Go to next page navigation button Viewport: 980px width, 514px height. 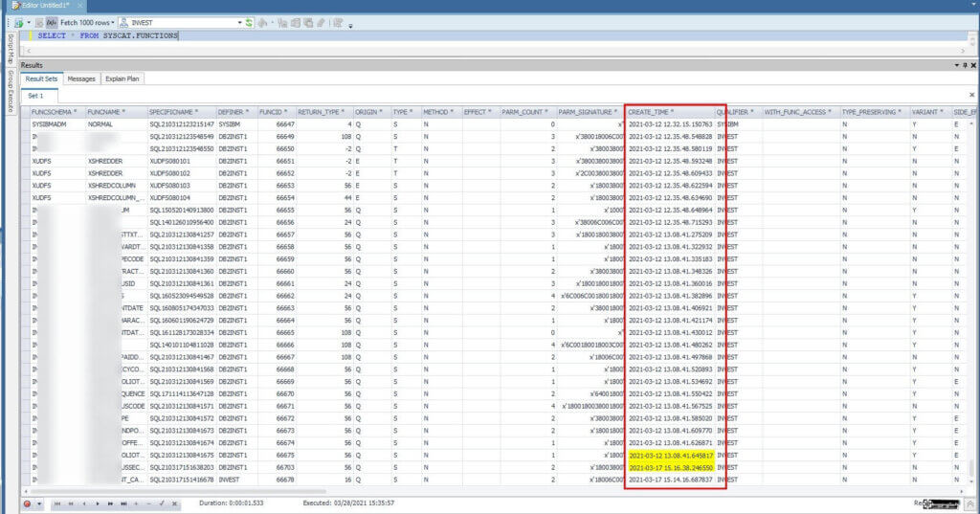pos(111,503)
